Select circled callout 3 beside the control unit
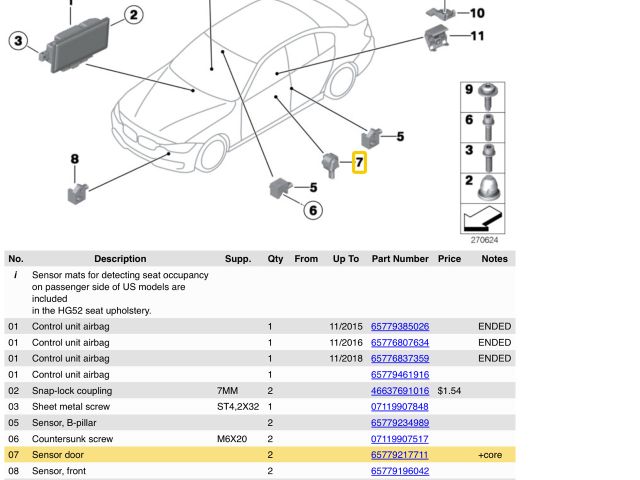Screen dimensions: 640x480 pyautogui.click(x=19, y=41)
